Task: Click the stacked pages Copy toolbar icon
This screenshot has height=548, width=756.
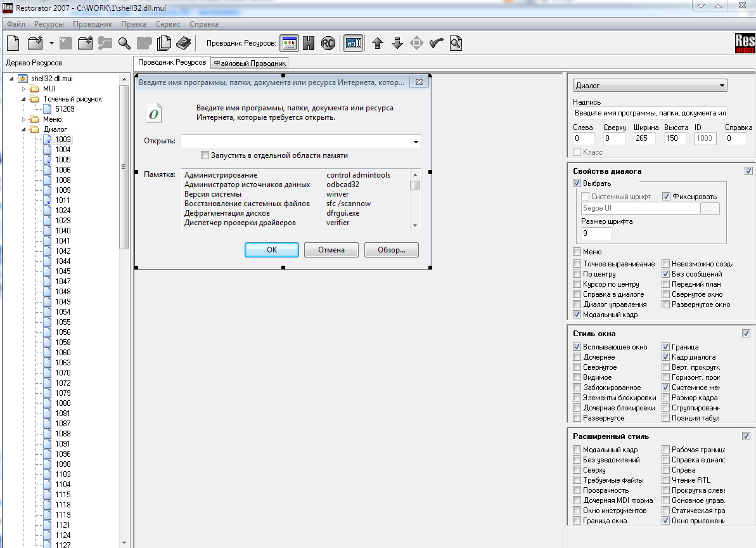Action: 164,43
